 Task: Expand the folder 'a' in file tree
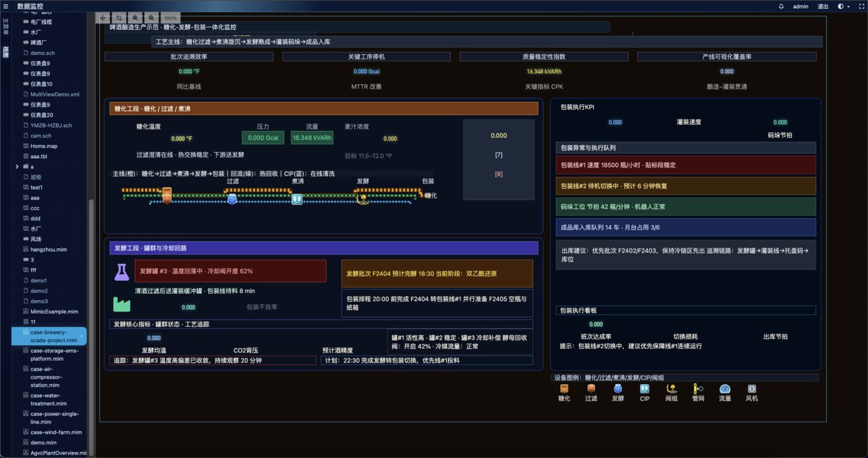coord(17,166)
